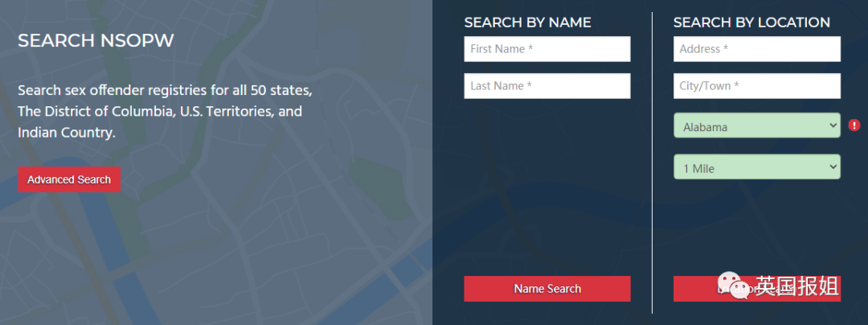This screenshot has width=868, height=325.
Task: Click the SEARCH NSOPW title
Action: [x=96, y=40]
